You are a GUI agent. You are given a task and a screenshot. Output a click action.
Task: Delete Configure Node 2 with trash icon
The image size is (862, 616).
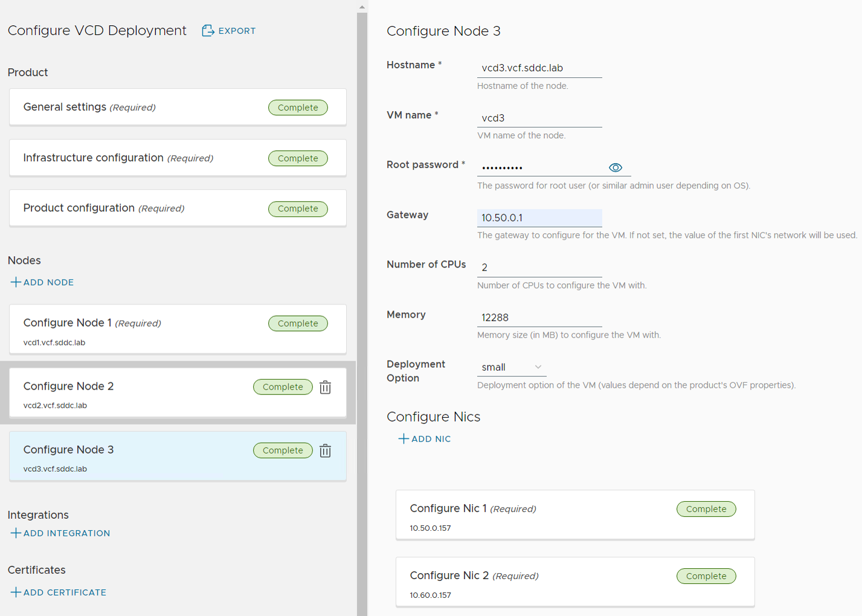(x=325, y=387)
